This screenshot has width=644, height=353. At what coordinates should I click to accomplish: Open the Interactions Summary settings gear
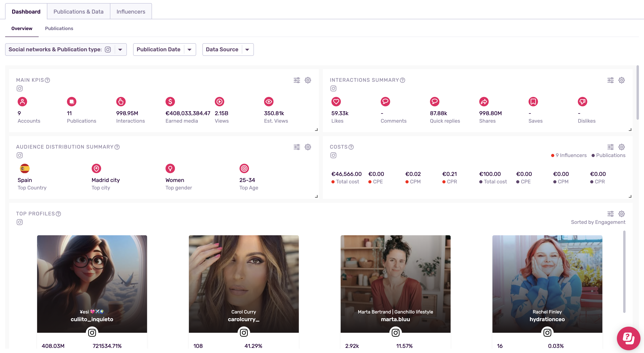621,80
